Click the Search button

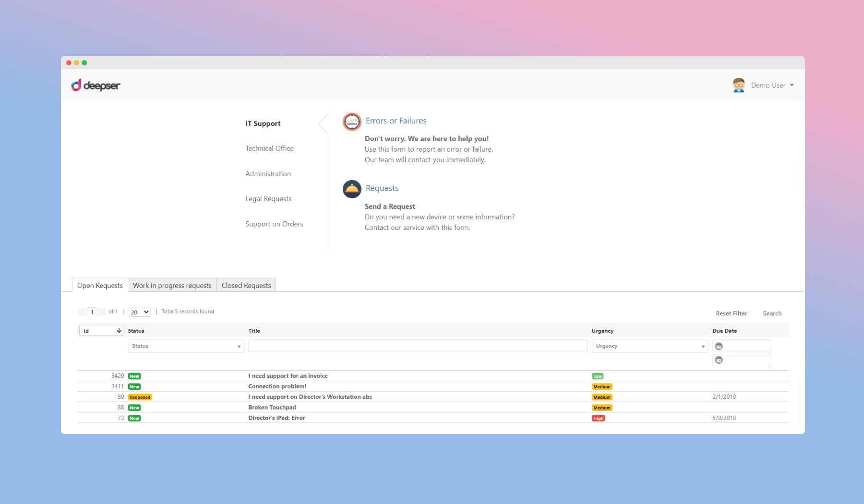772,313
